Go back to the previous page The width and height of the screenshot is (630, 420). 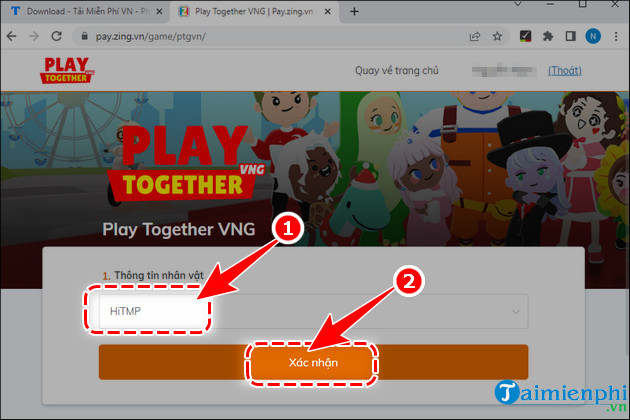coord(12,36)
